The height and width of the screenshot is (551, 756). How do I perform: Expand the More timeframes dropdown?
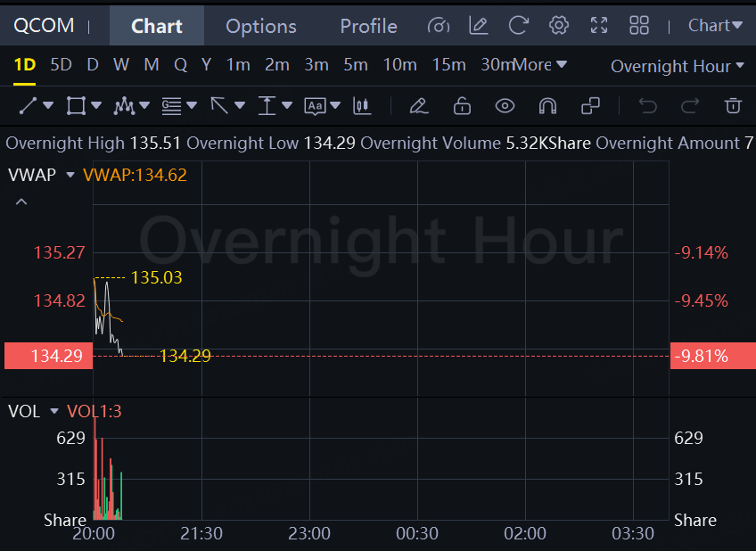[540, 65]
